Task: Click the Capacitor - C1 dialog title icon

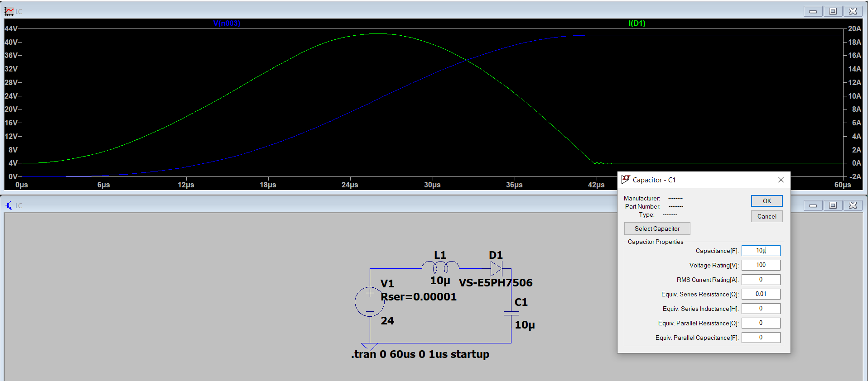Action: coord(626,180)
